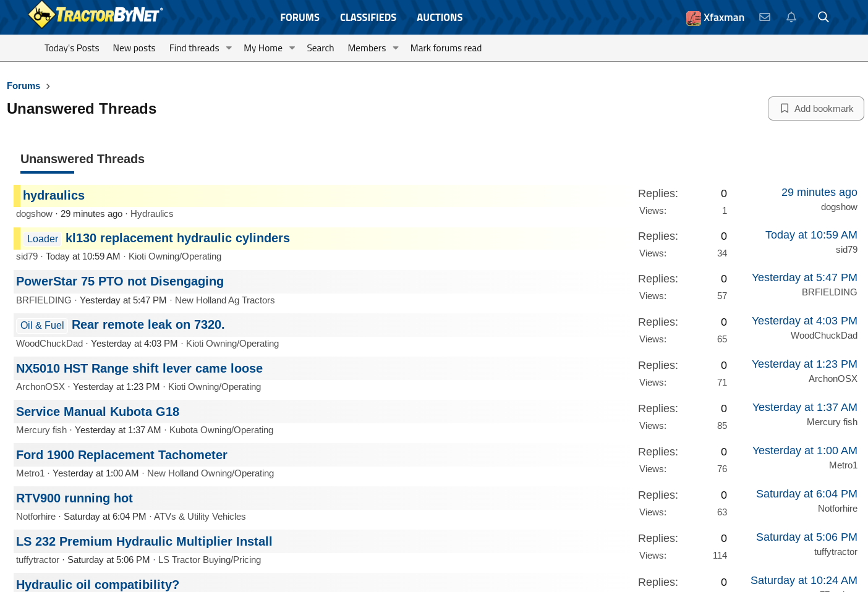868x592 pixels.
Task: Click the Add bookmark button
Action: click(x=815, y=109)
